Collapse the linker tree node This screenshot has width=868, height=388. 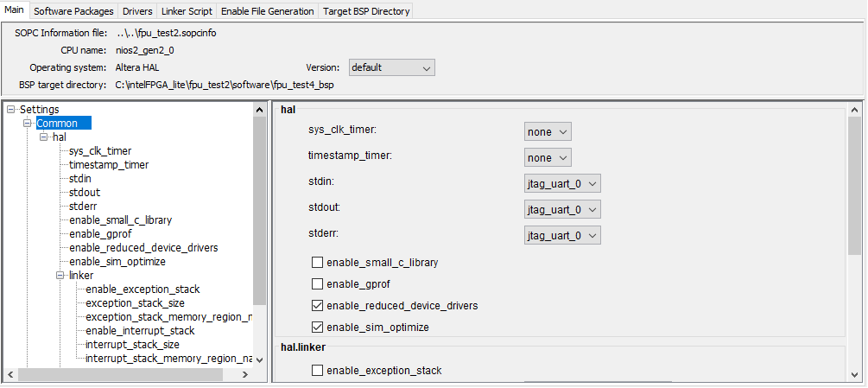point(60,275)
